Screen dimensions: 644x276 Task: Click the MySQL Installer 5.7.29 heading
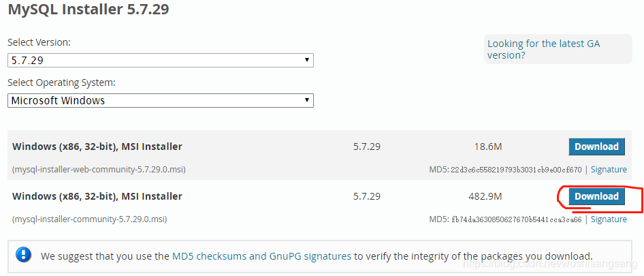coord(88,10)
